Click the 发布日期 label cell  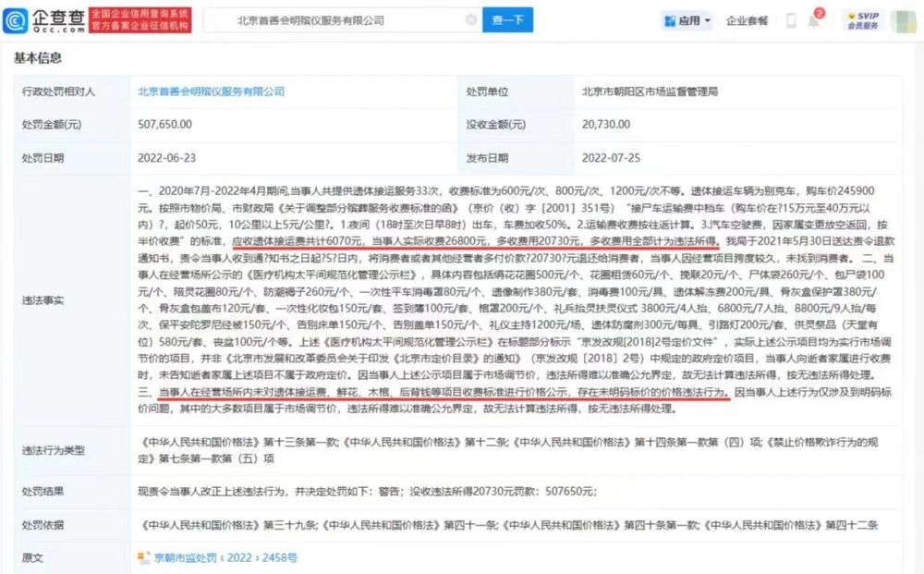(x=517, y=158)
